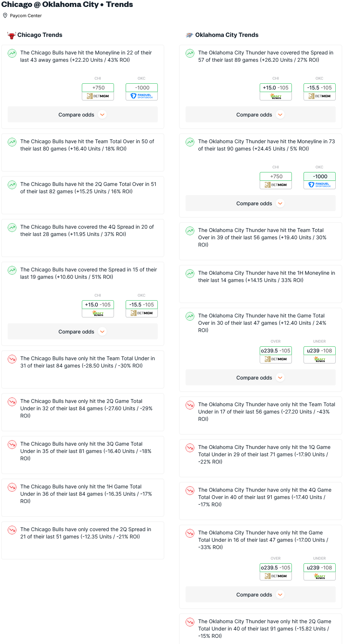Click DraftKings logo under Thunder spread +15.0 odds

point(276,96)
